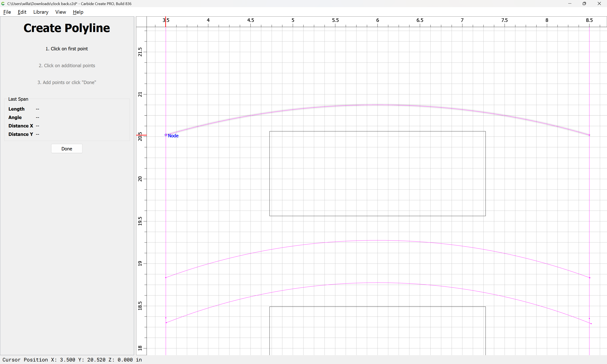Click the right endpoint of the top arc
The width and height of the screenshot is (607, 364).
click(589, 135)
